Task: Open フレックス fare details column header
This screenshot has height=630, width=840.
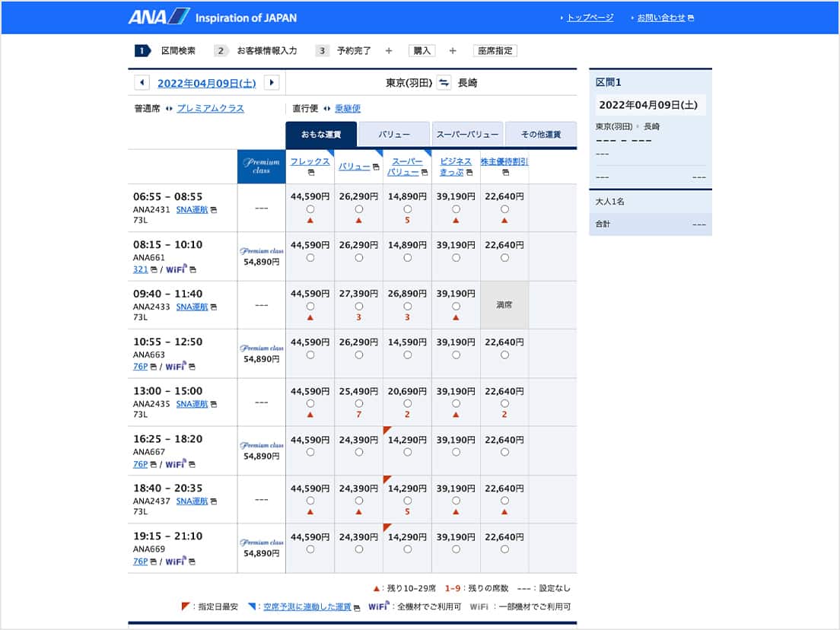Action: click(x=310, y=161)
